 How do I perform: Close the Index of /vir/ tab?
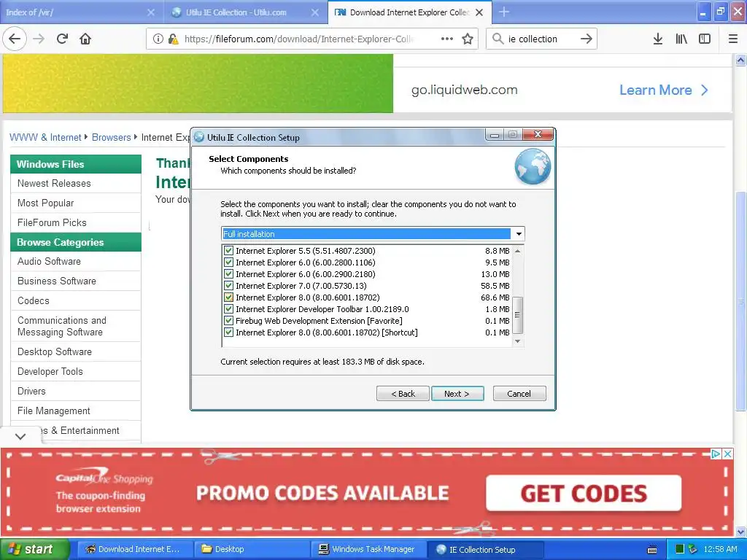(150, 12)
